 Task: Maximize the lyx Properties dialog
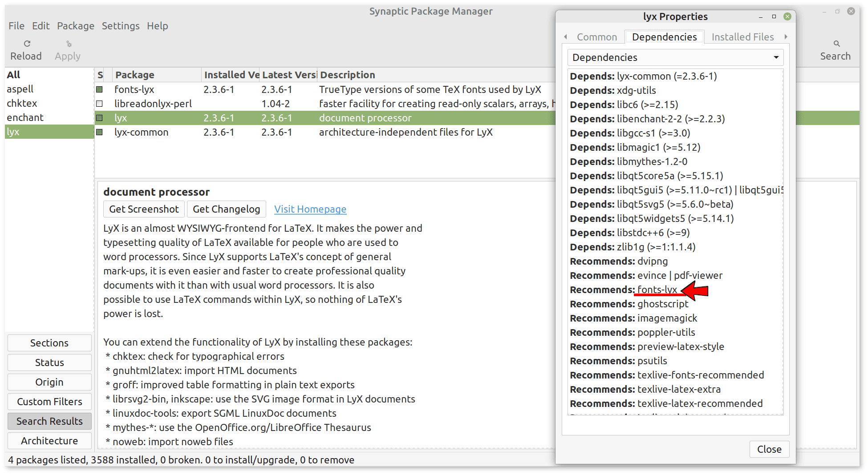pyautogui.click(x=774, y=16)
